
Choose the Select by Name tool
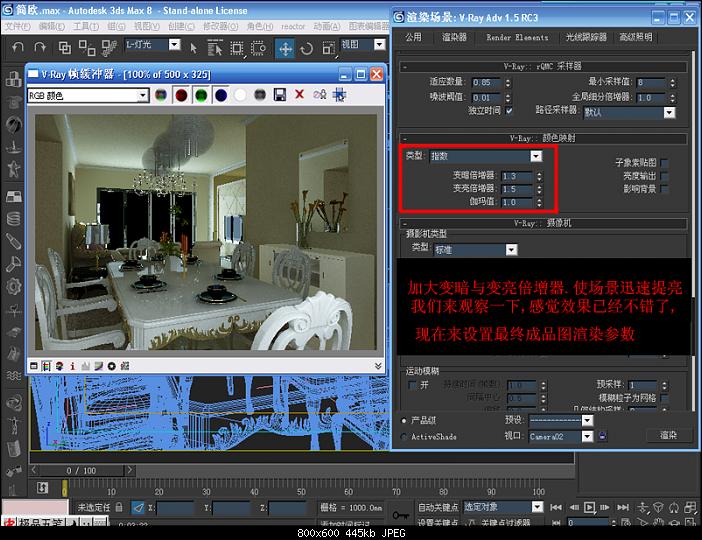(215, 48)
